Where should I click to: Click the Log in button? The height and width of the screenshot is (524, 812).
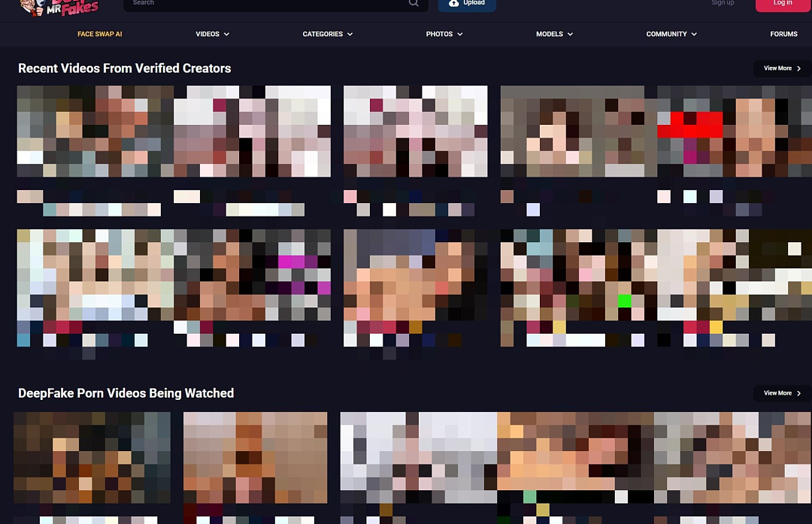(x=783, y=5)
